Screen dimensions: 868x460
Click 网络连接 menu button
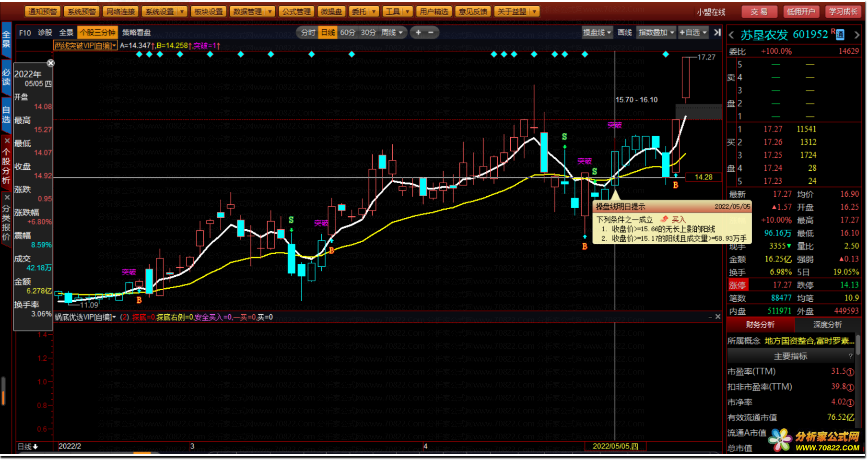120,12
